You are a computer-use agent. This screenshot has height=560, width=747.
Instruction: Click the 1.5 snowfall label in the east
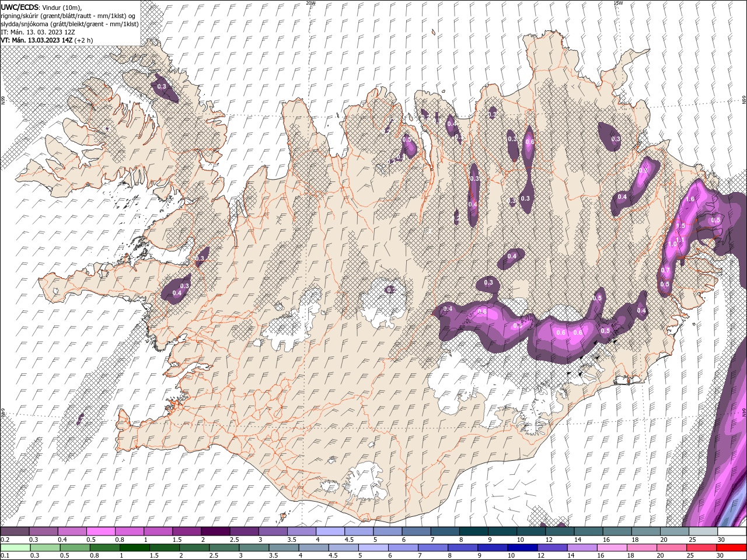pyautogui.click(x=680, y=226)
